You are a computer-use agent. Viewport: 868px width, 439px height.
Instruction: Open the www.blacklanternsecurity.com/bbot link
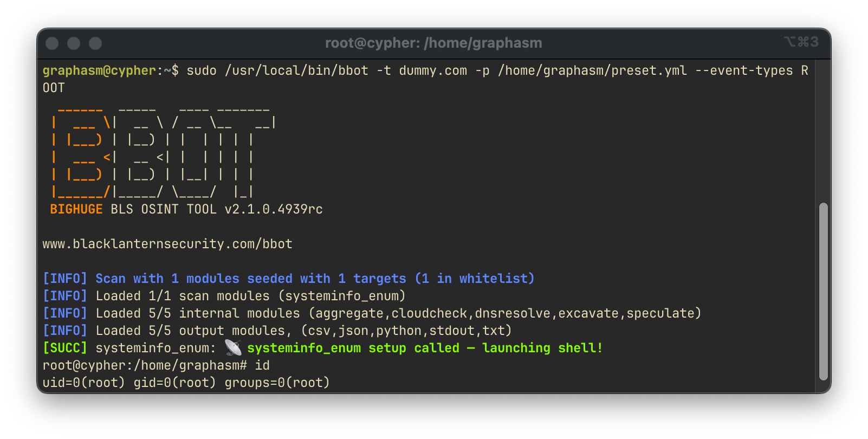pyautogui.click(x=167, y=244)
